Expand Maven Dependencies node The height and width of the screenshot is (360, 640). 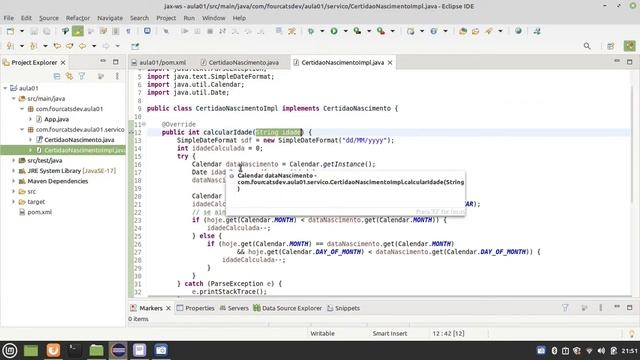click(13, 181)
